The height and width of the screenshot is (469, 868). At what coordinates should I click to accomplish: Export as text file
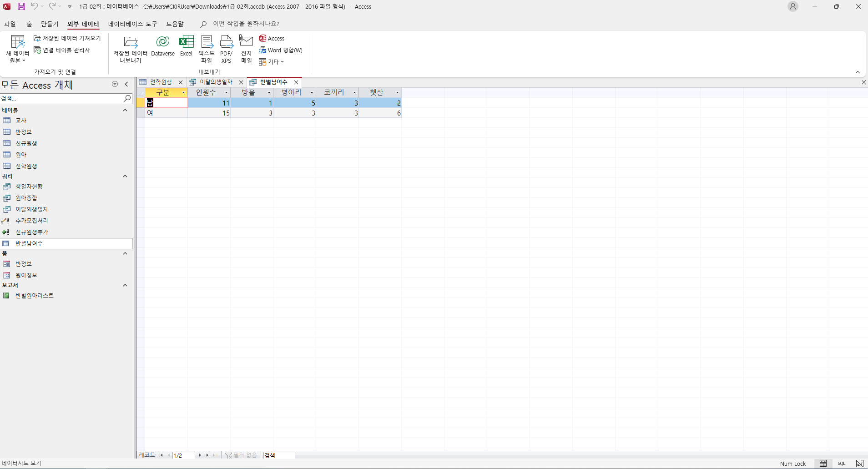(207, 48)
